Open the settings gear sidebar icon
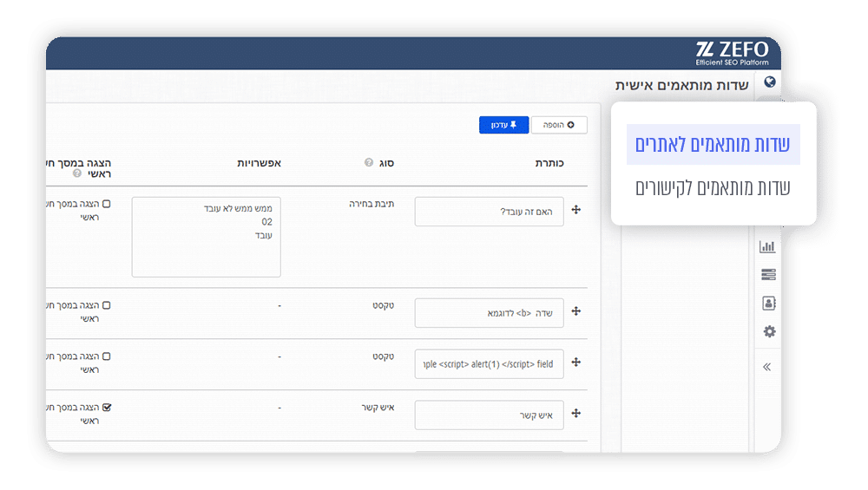The height and width of the screenshot is (490, 868). click(769, 332)
